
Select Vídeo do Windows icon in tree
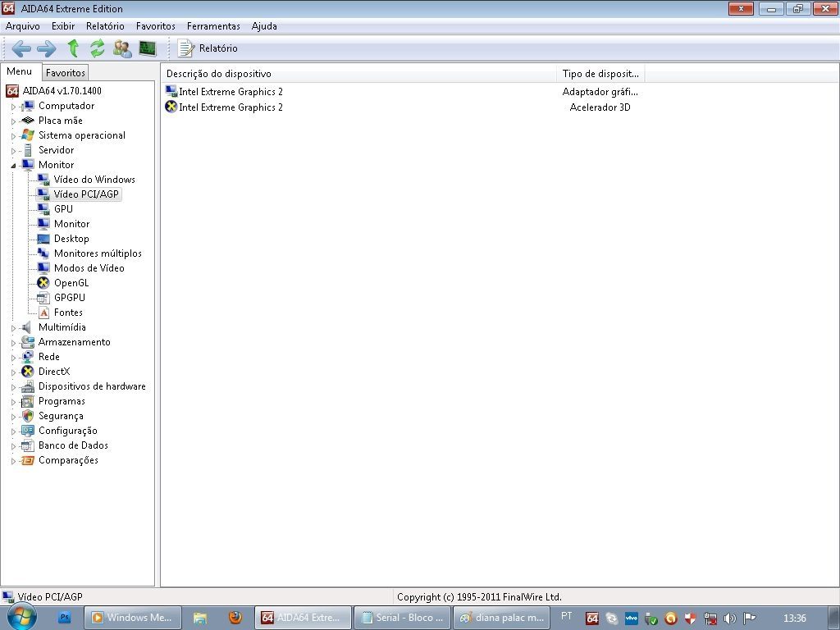(43, 180)
